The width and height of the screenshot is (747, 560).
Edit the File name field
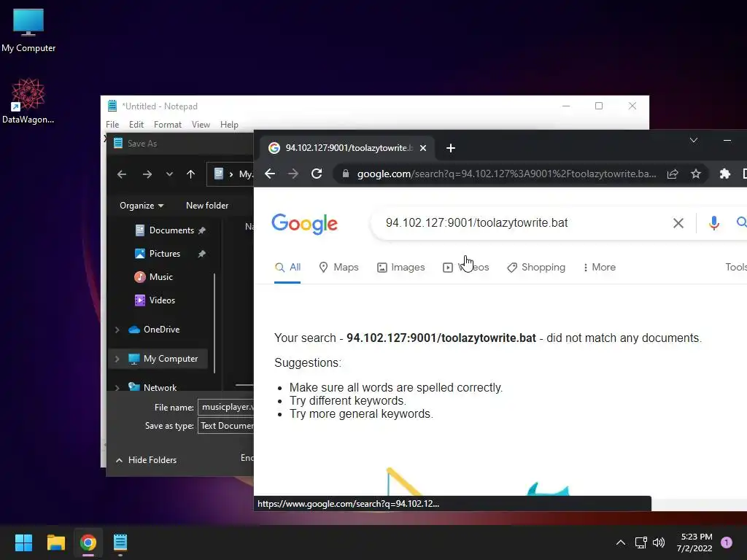coord(226,408)
